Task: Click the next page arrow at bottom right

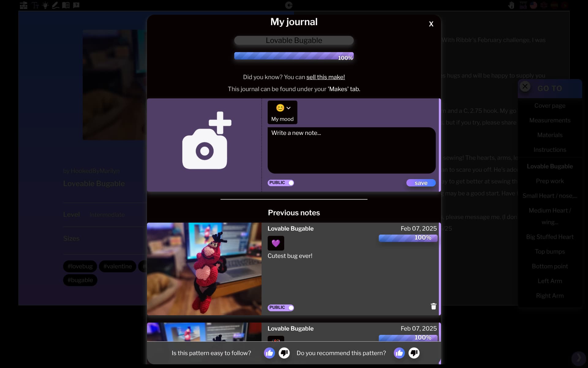Action: point(579,358)
